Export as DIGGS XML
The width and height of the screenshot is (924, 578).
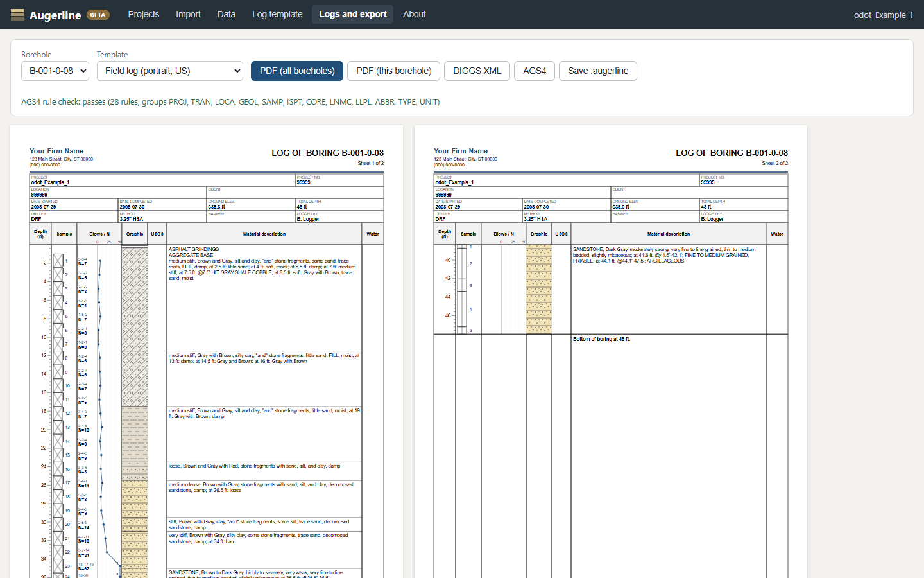click(x=477, y=71)
